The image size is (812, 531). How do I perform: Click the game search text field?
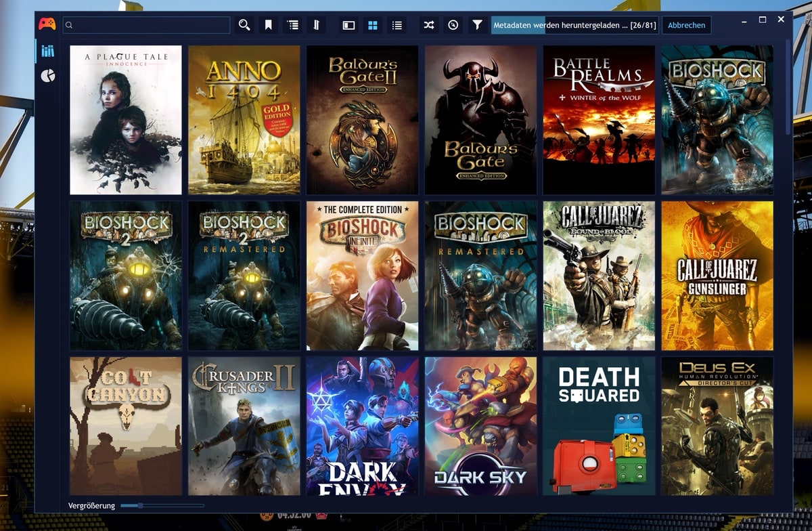pos(150,25)
